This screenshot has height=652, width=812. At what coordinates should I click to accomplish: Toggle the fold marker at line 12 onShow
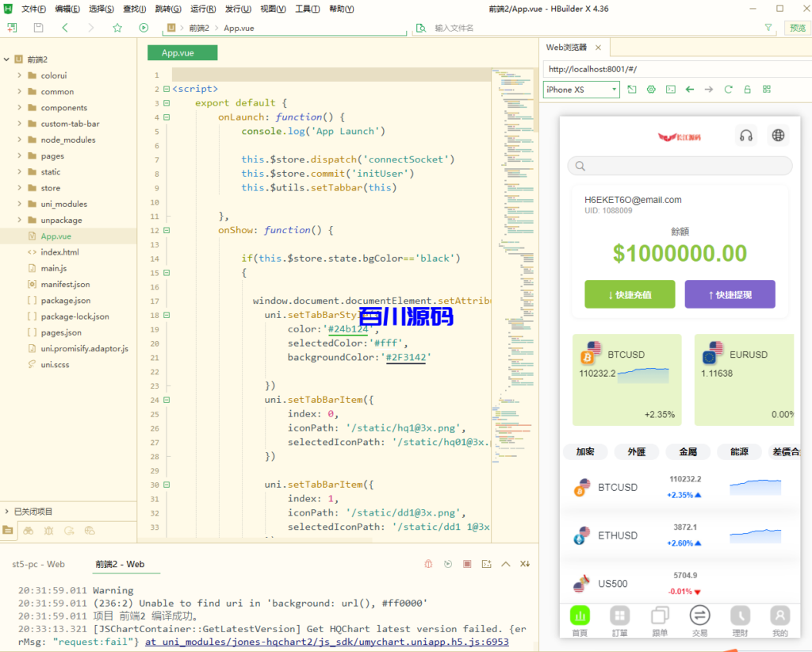tap(166, 231)
